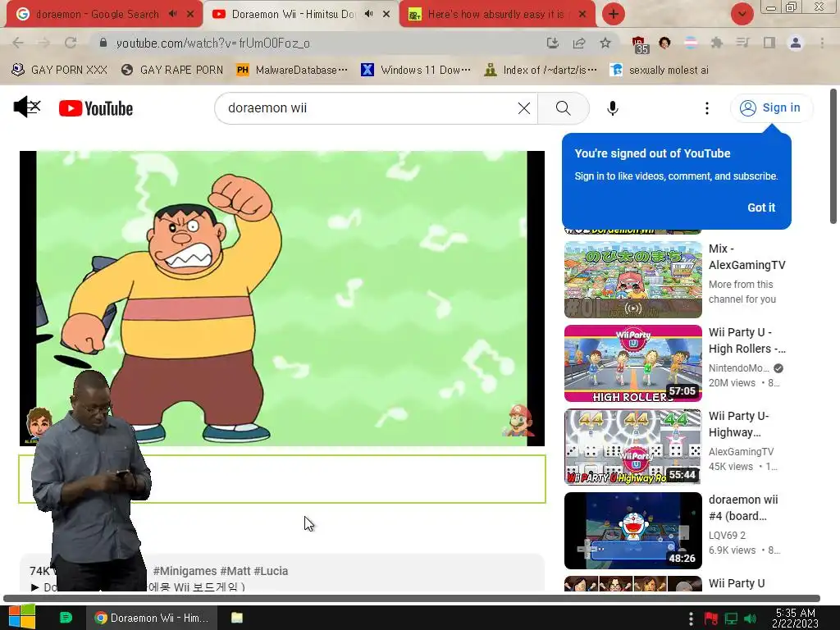Go back using the browser back arrow
The height and width of the screenshot is (630, 840).
point(18,43)
